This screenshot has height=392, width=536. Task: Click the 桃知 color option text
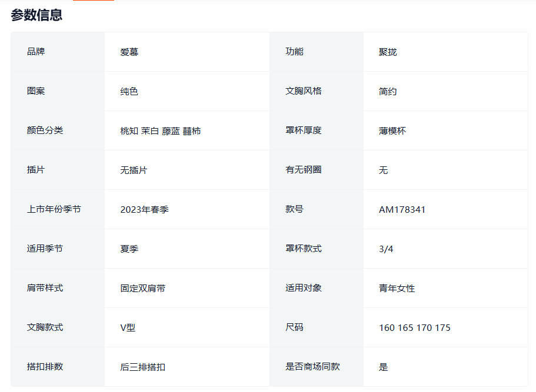click(129, 131)
